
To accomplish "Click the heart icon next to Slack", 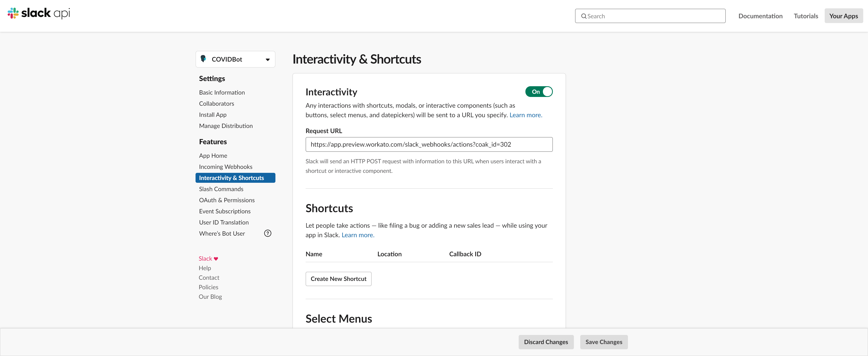I will click(x=216, y=258).
